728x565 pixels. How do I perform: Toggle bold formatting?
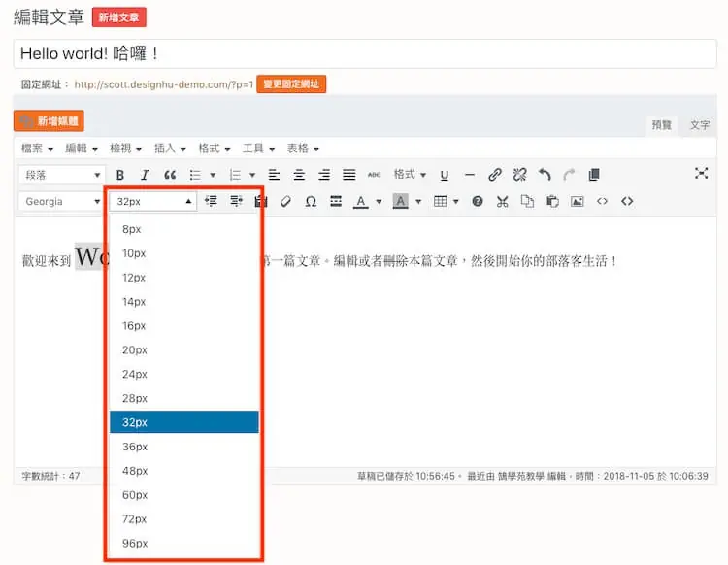pyautogui.click(x=120, y=175)
